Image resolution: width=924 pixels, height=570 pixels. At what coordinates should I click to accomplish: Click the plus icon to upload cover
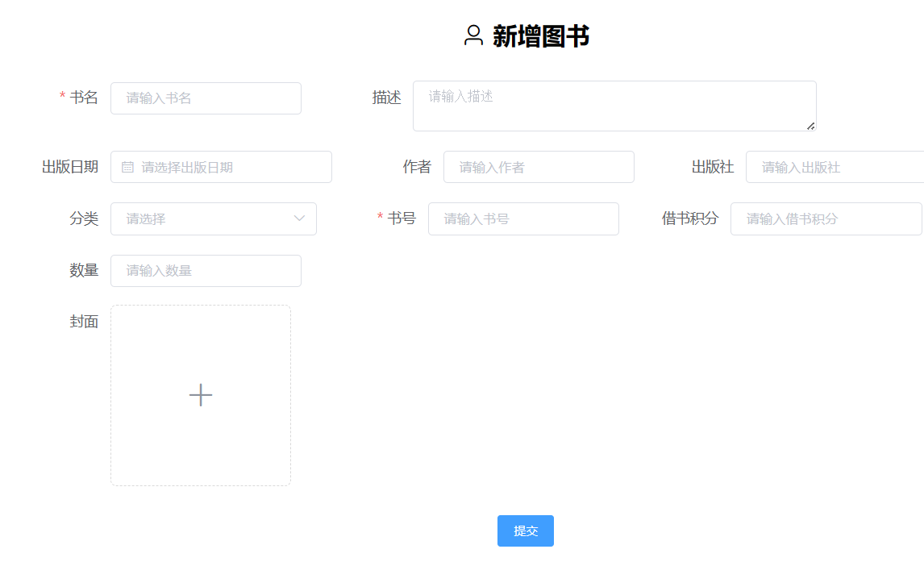pyautogui.click(x=200, y=395)
